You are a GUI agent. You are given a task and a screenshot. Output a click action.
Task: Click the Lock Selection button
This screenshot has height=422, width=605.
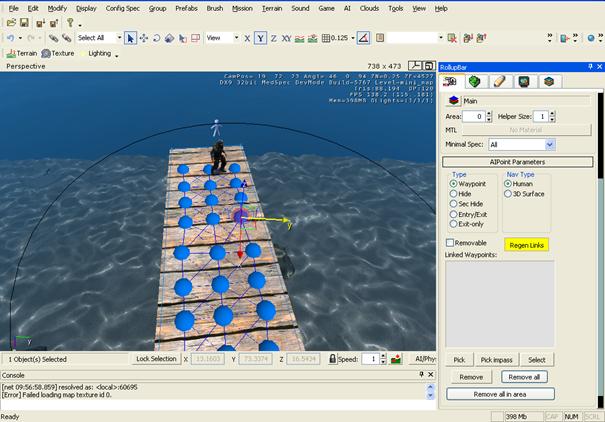[156, 359]
